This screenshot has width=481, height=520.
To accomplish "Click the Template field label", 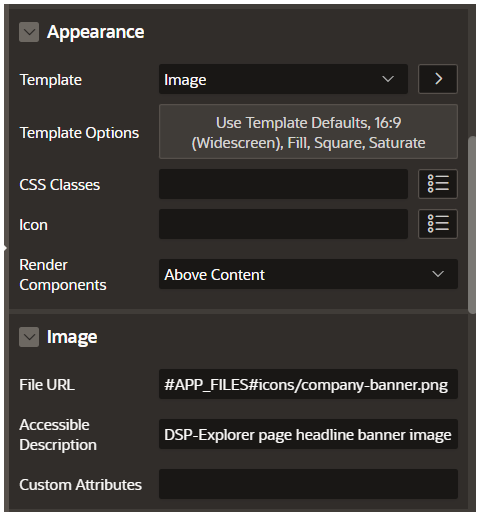I will (51, 80).
